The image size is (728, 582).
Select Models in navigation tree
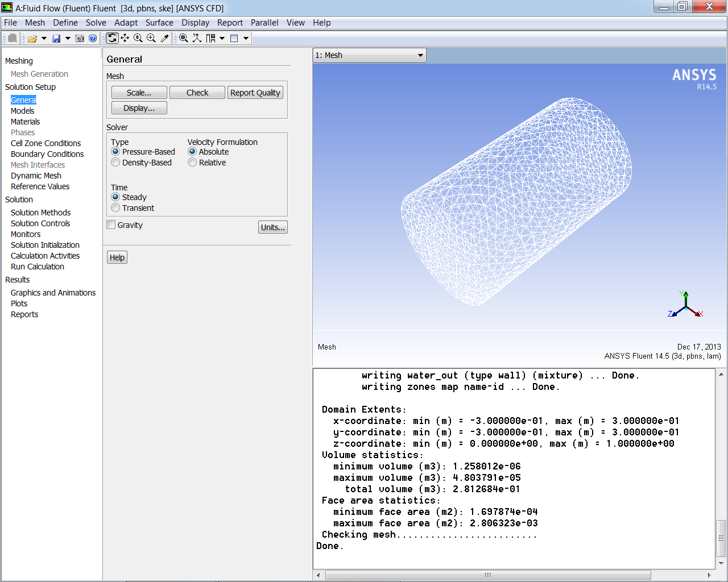[23, 111]
